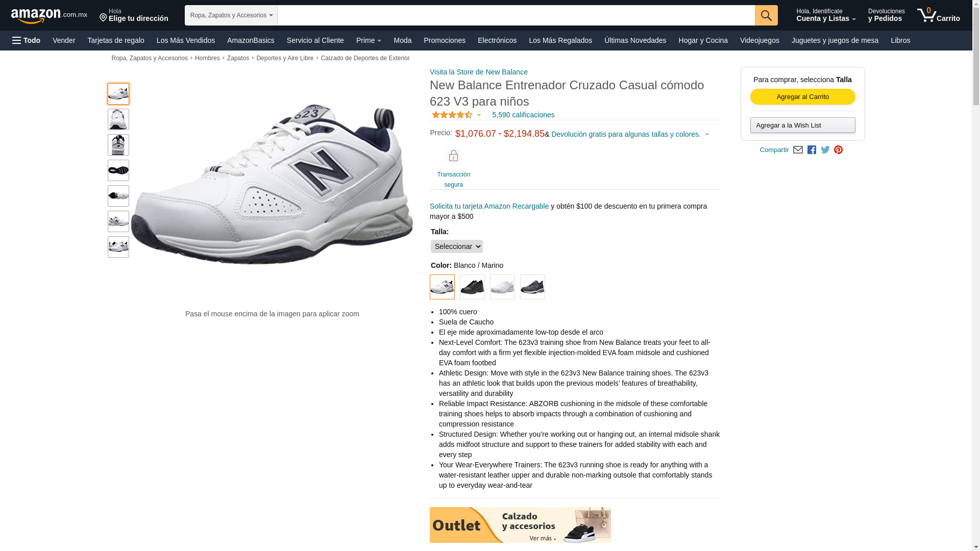Choose the all-white shoe color option
The width and height of the screenshot is (980, 551).
point(502,287)
